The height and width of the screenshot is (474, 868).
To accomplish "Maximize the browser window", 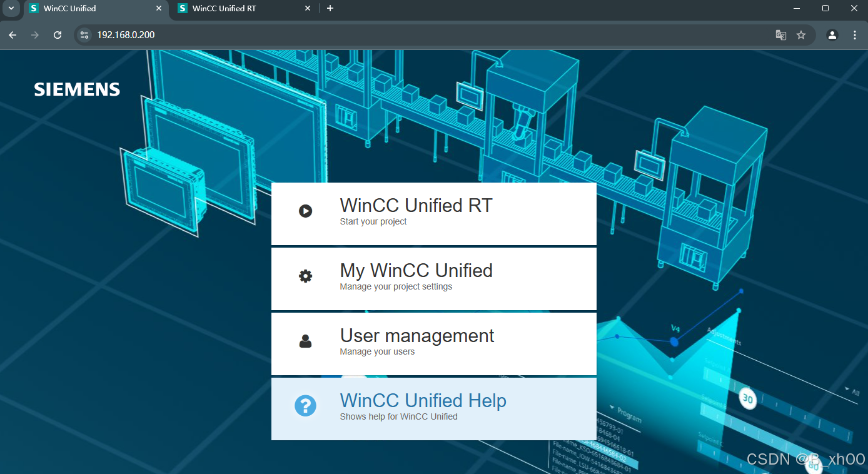I will 825,9.
